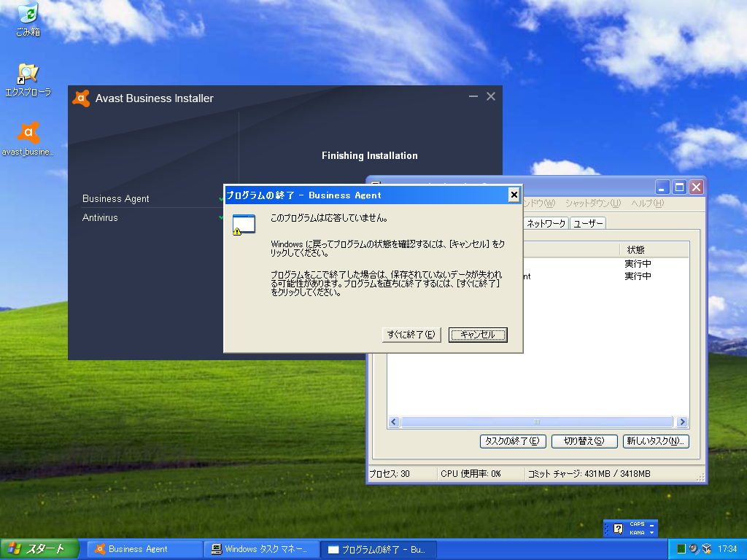Minimize the Task Manager window
This screenshot has width=747, height=560.
[x=662, y=187]
